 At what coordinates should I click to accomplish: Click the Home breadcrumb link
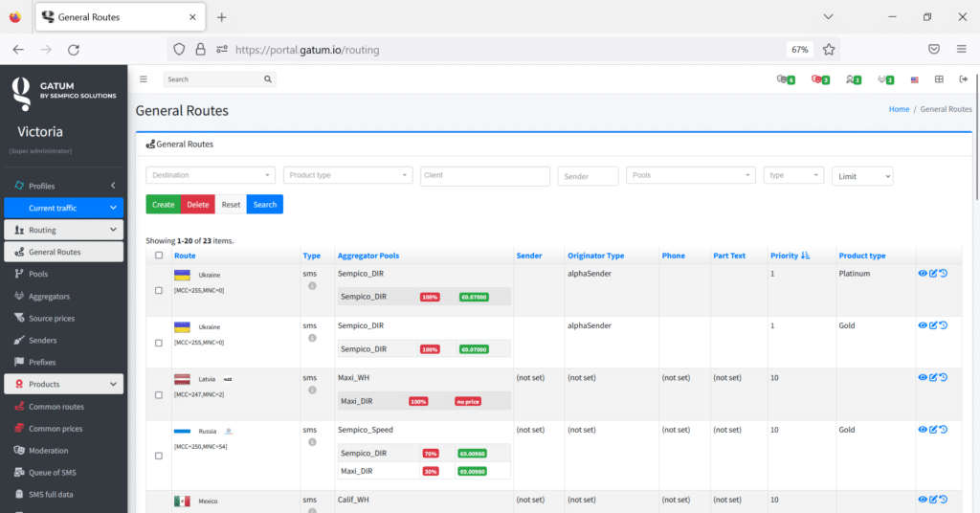coord(899,109)
